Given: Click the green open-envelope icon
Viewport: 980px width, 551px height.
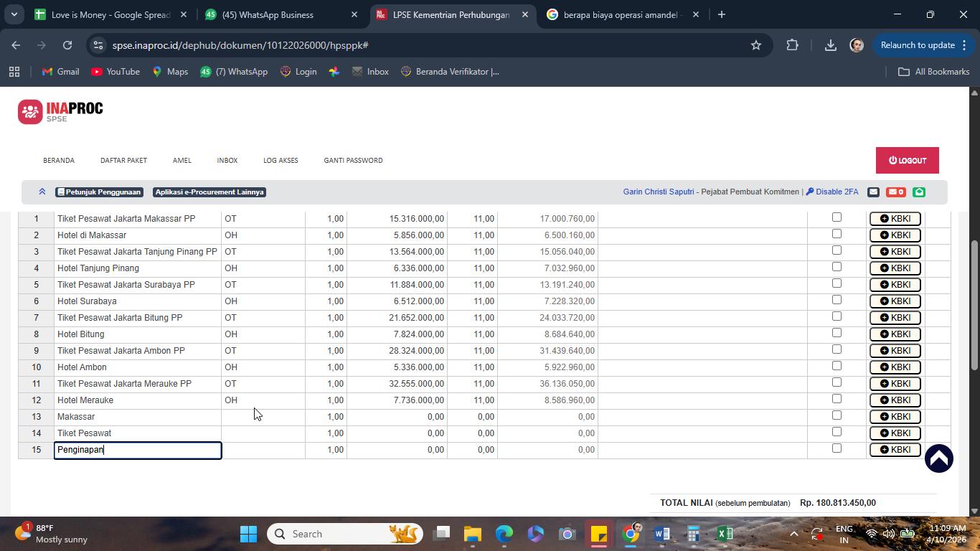Looking at the screenshot, I should coord(919,192).
